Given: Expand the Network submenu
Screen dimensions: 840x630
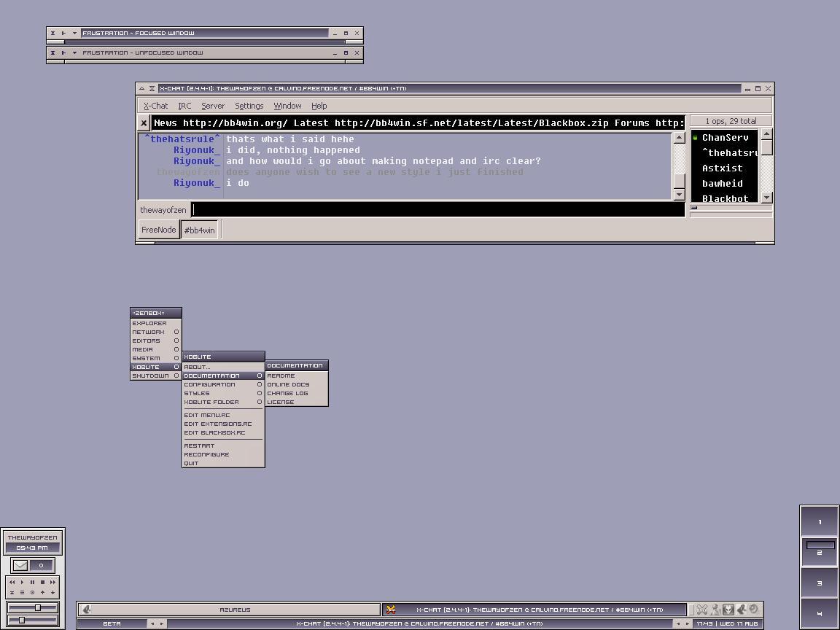Looking at the screenshot, I should [156, 332].
